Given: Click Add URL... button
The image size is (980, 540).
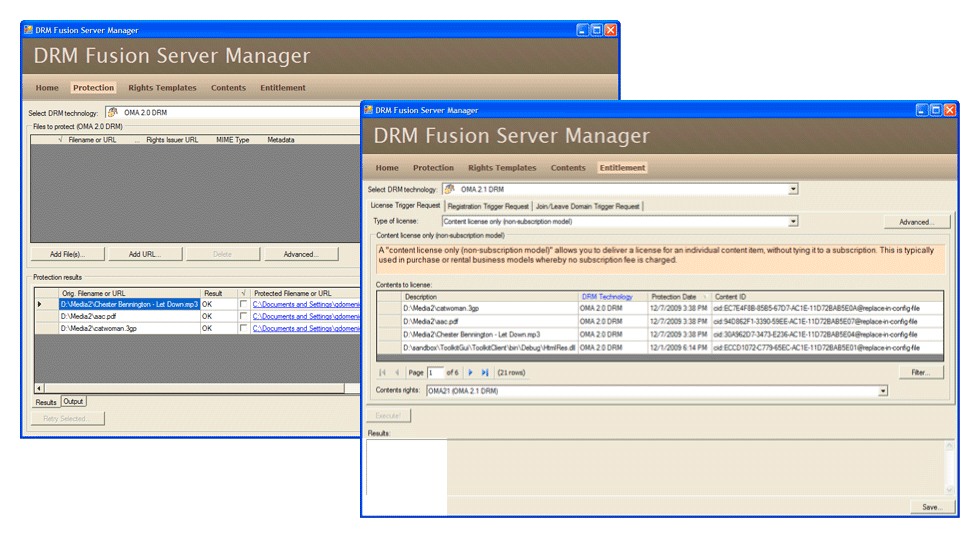Looking at the screenshot, I should tap(145, 254).
